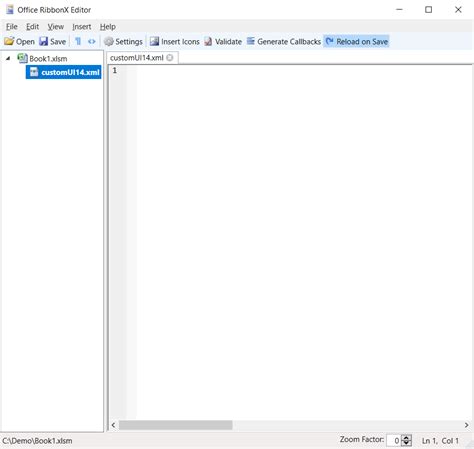Click the Open folder icon in toolbar

click(9, 41)
